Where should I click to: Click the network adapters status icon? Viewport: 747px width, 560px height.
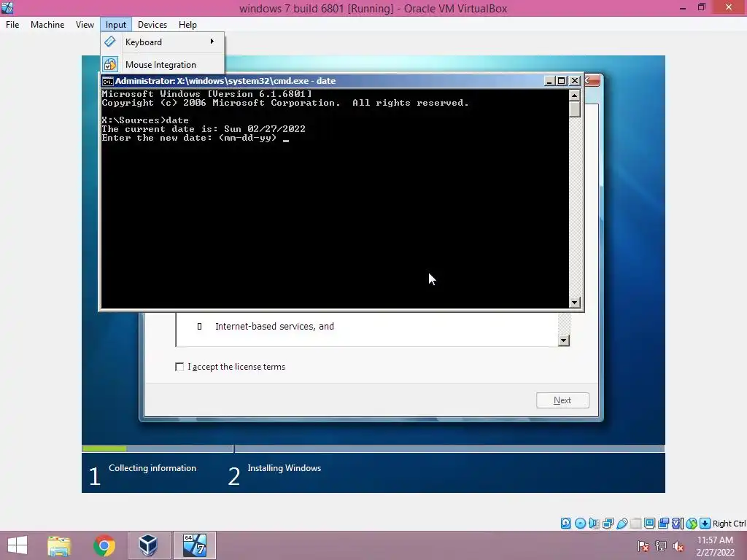608,524
